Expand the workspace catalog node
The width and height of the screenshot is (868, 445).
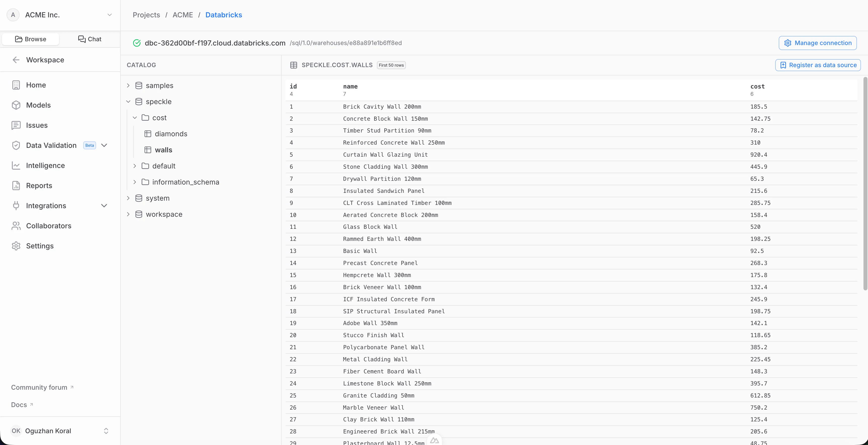point(128,214)
